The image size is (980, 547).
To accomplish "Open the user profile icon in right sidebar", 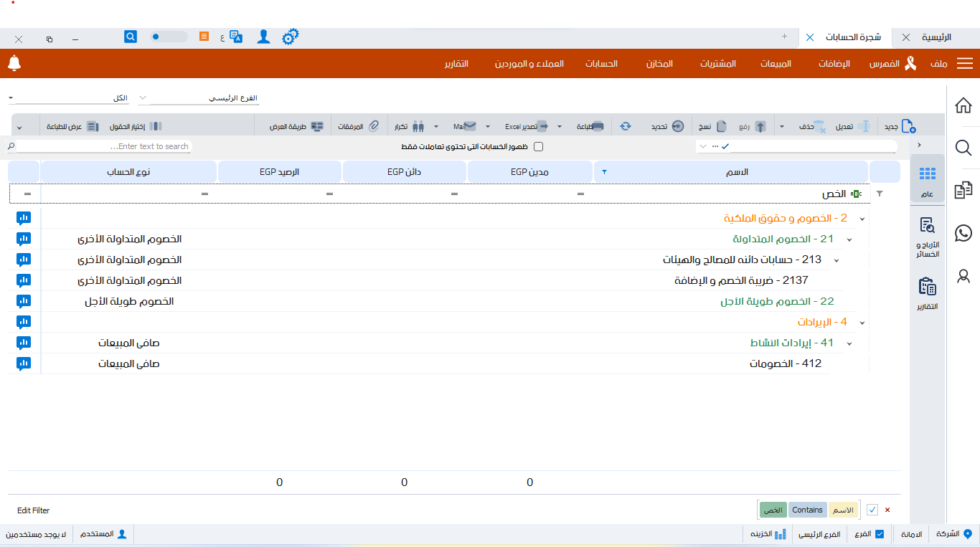I will 963,275.
